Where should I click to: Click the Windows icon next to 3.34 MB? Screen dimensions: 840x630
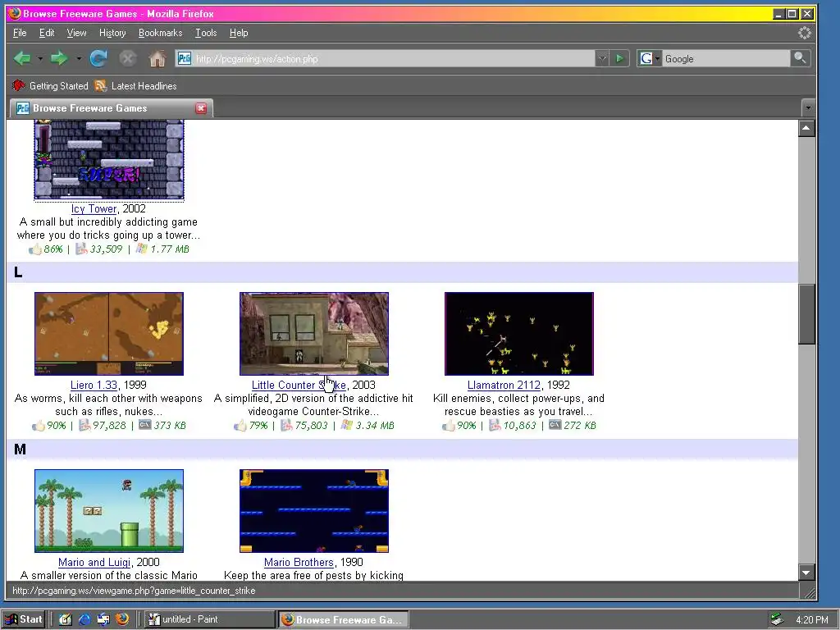347,425
